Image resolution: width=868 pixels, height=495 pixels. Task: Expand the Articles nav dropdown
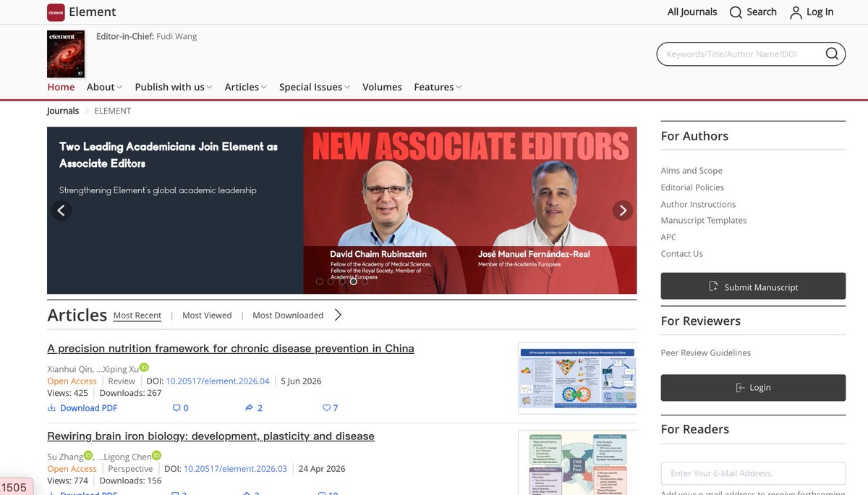click(245, 87)
